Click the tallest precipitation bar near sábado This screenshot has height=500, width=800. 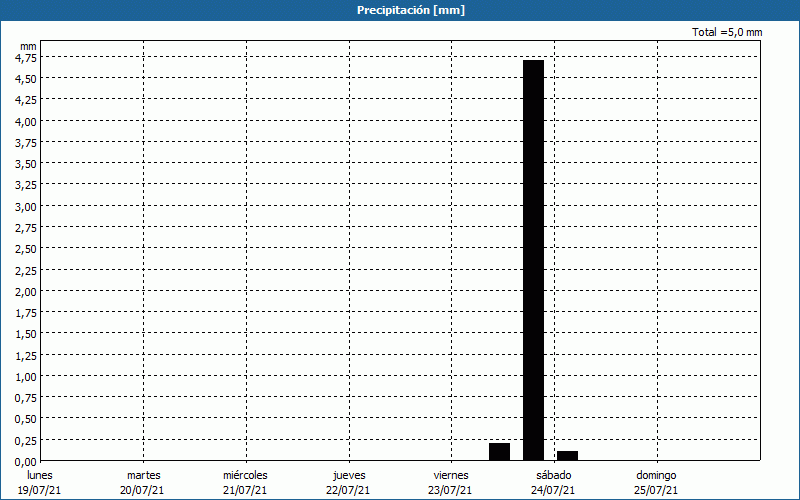534,260
